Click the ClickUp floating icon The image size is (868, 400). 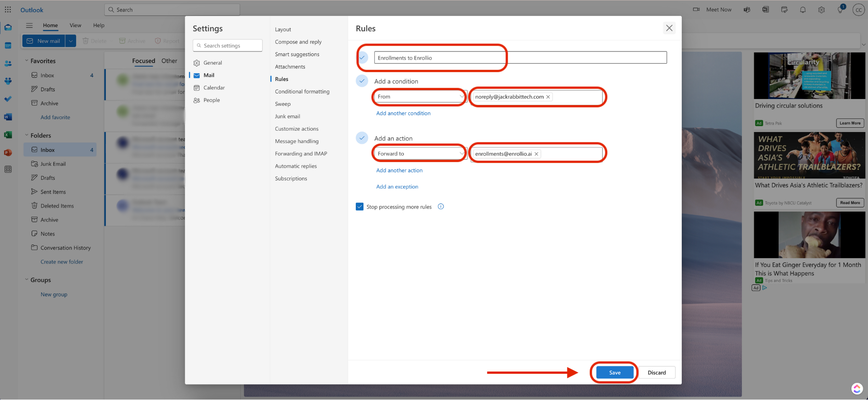[857, 389]
